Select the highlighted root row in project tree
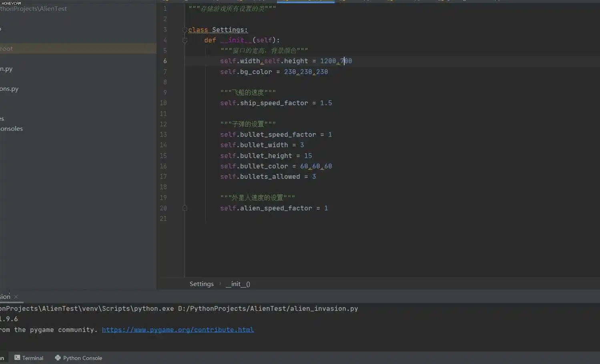Image resolution: width=600 pixels, height=364 pixels. click(78, 49)
